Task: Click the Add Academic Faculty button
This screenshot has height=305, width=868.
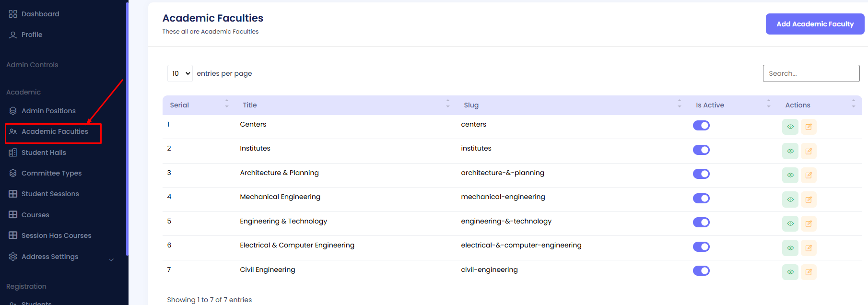Action: coord(815,24)
